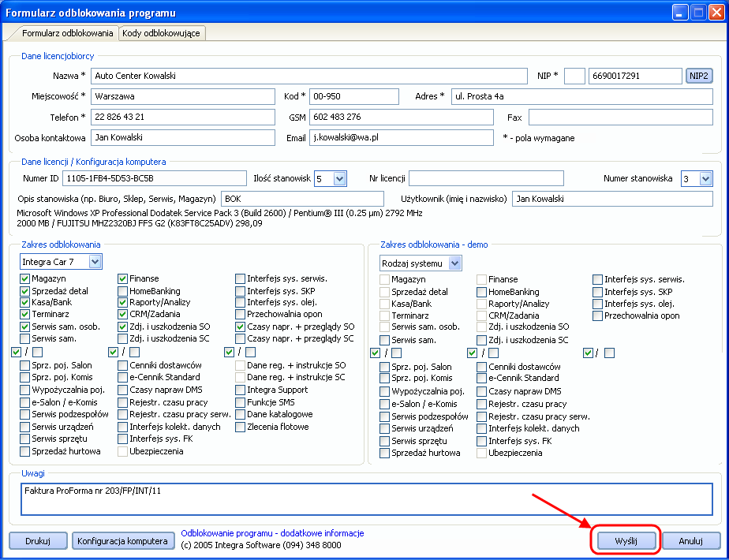This screenshot has width=729, height=560.
Task: Enable Funkcje SMS checkbox
Action: point(241,402)
